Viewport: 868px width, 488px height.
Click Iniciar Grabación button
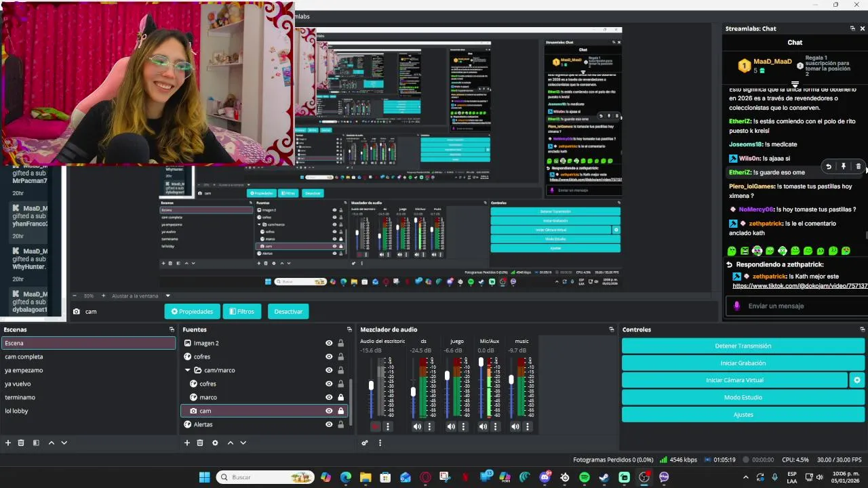[x=743, y=363]
